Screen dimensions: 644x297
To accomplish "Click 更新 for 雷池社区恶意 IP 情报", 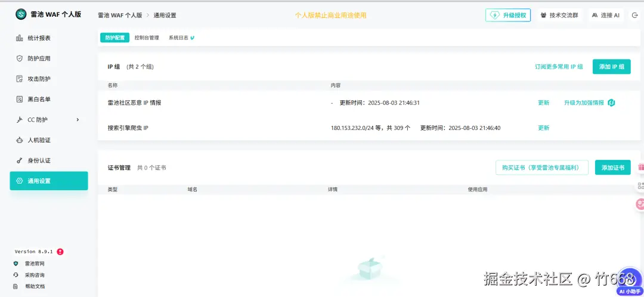I will point(543,103).
